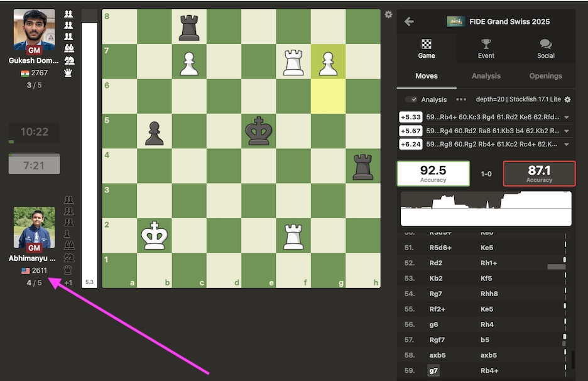The height and width of the screenshot is (381, 588).
Task: Click Gukesh's player avatar photo
Action: tap(34, 30)
